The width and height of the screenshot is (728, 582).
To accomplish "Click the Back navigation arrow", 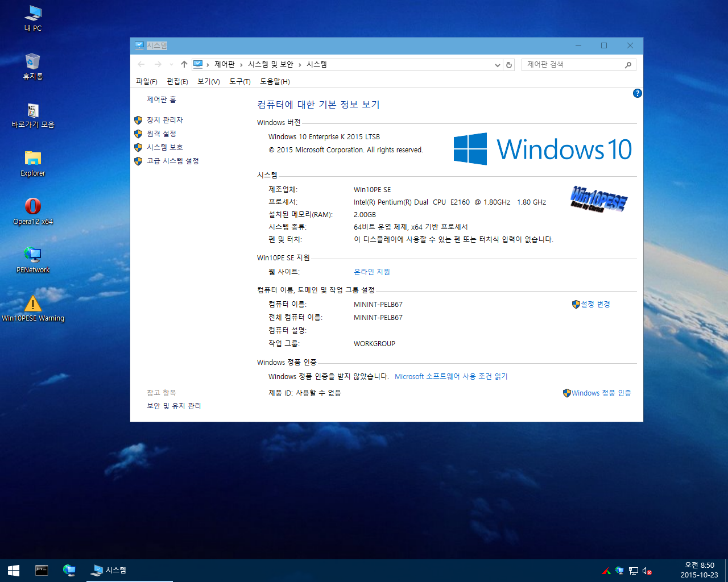I will click(x=142, y=64).
